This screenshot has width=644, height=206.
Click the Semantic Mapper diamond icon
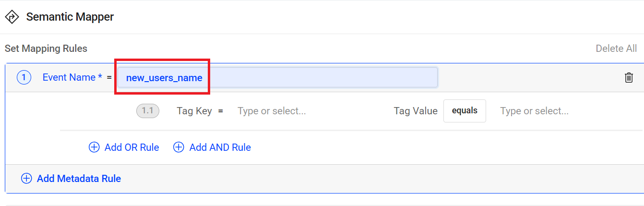[x=12, y=17]
